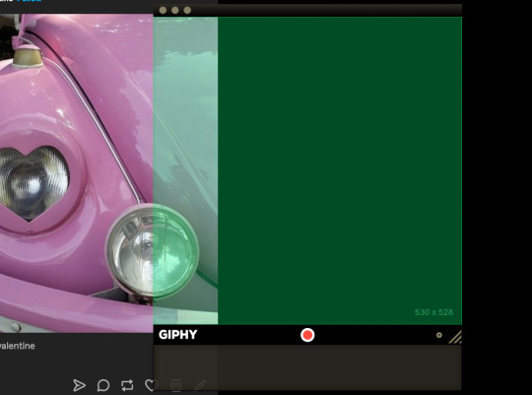Open the comment bubble icon

tap(103, 385)
